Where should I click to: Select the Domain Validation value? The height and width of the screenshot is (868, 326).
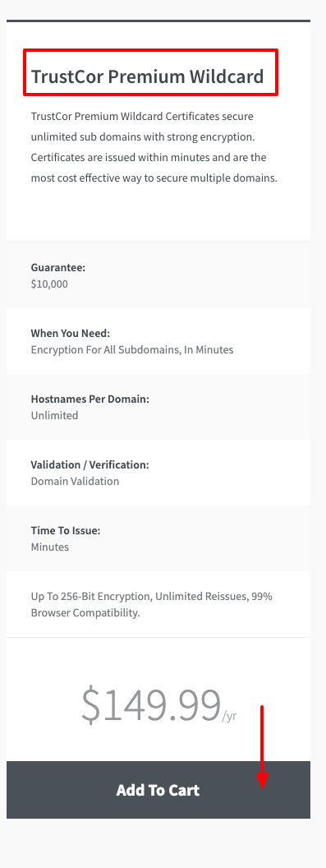pyautogui.click(x=75, y=481)
